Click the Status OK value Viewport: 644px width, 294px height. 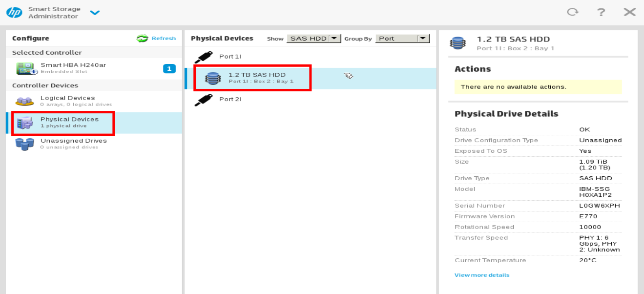(x=584, y=129)
